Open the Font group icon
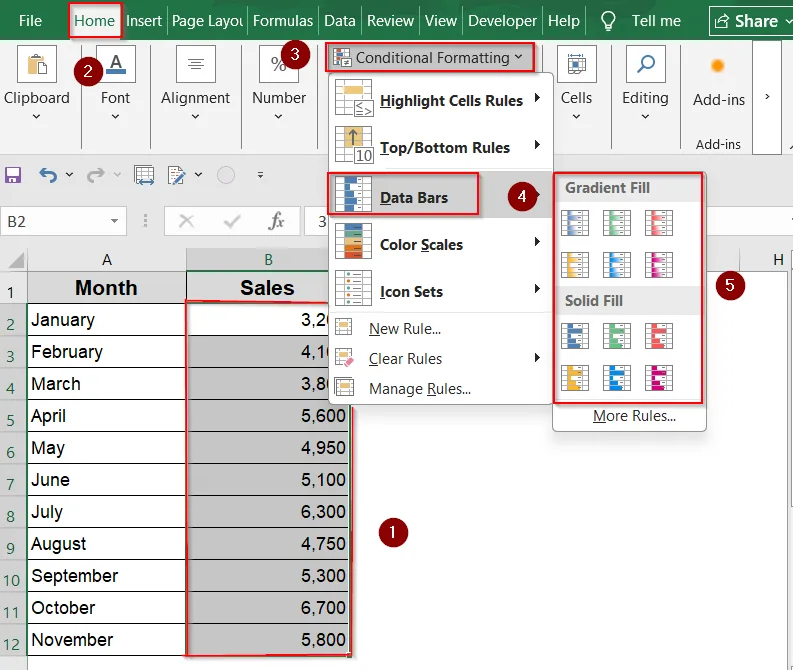Image resolution: width=793 pixels, height=670 pixels. [x=116, y=64]
